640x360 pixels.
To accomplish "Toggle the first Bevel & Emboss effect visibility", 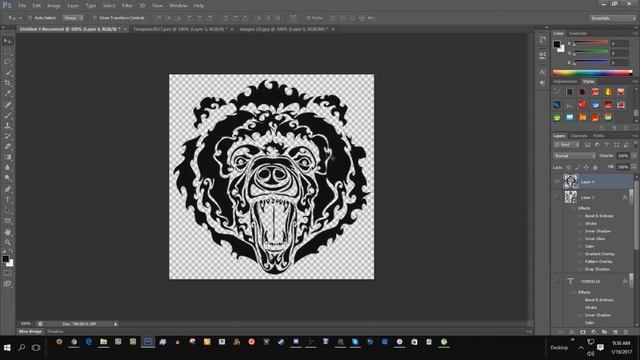I will click(580, 216).
